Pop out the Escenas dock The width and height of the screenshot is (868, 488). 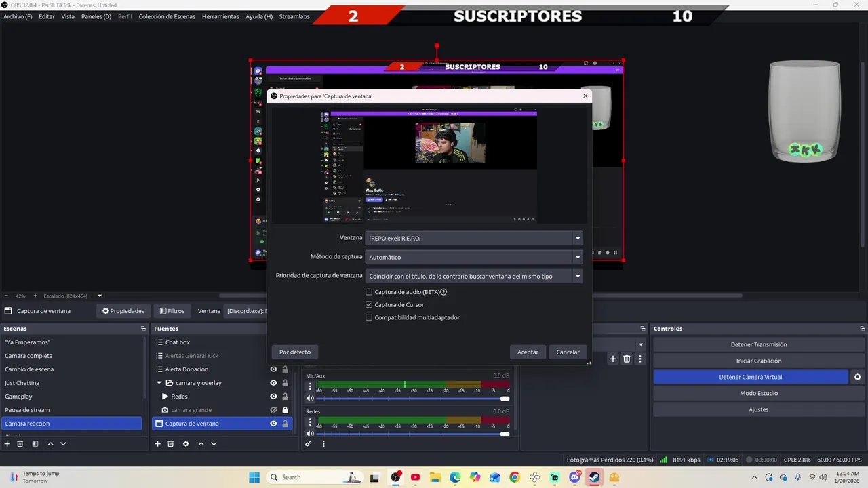pos(143,329)
